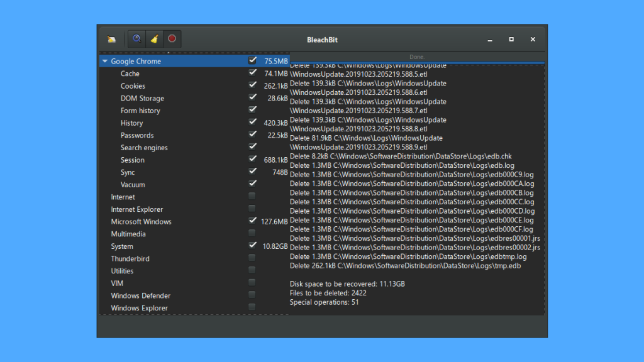
Task: Uncheck the Session checkbox
Action: [x=252, y=159]
